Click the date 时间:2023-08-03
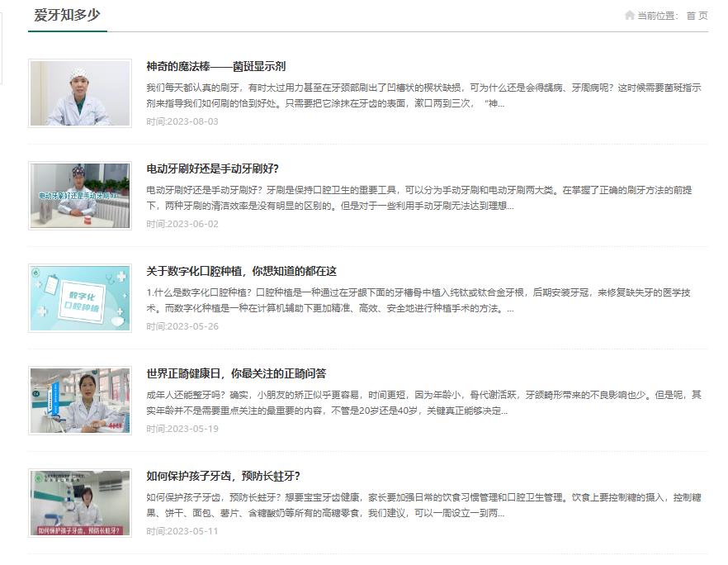Viewport: 728px width, 565px height. (x=182, y=121)
